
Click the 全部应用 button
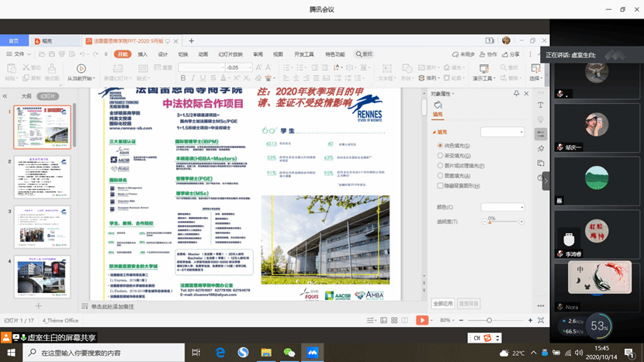(x=443, y=304)
